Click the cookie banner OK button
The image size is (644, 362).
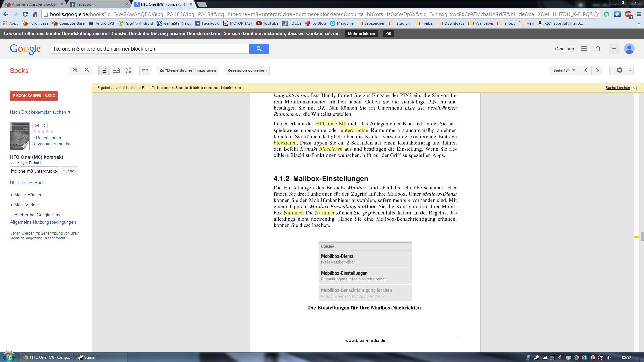389,34
